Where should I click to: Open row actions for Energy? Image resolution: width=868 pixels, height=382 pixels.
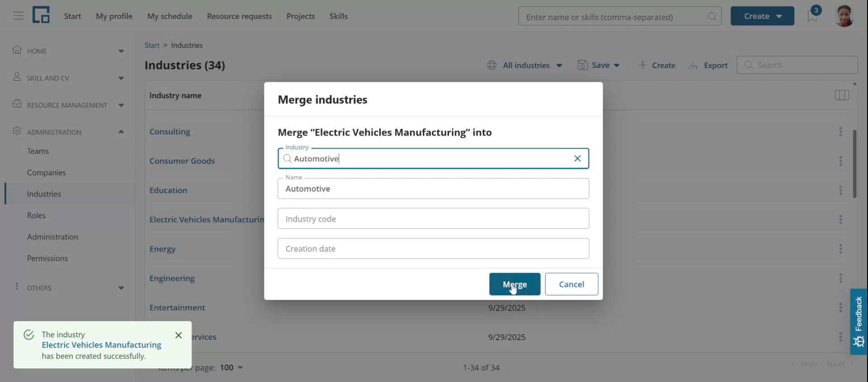tap(840, 249)
